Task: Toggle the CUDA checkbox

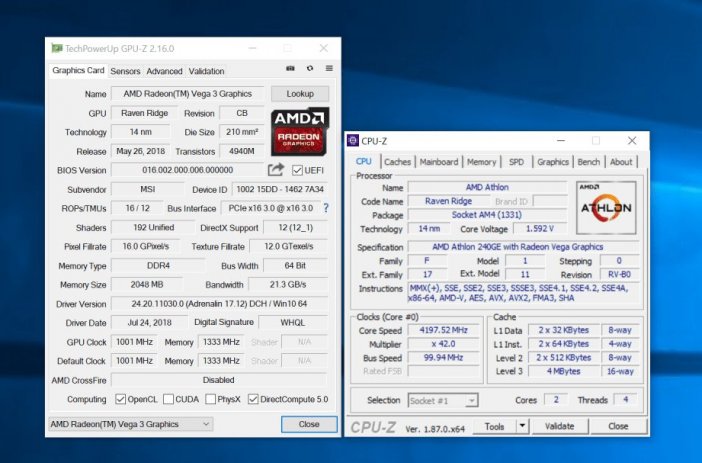Action: tap(168, 399)
